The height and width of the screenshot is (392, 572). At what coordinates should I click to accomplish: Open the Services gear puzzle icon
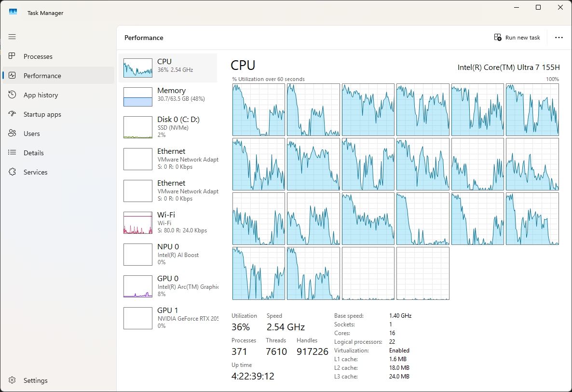pos(12,172)
